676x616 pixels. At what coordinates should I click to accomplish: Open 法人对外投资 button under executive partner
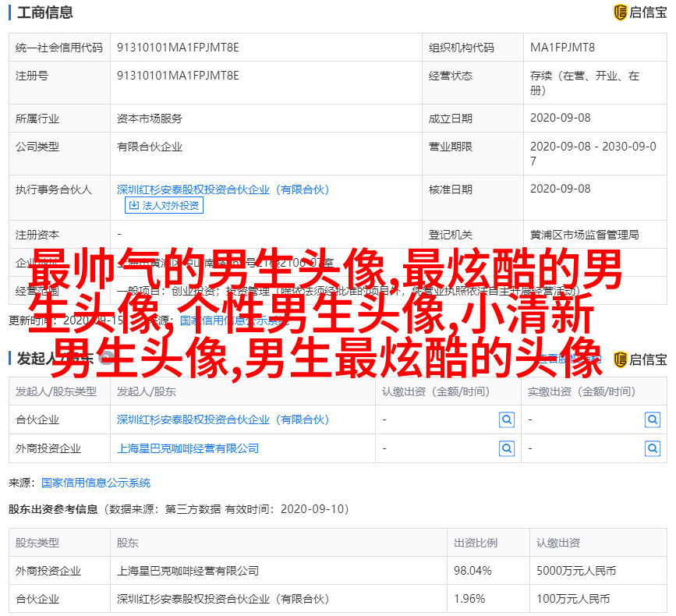tap(164, 205)
